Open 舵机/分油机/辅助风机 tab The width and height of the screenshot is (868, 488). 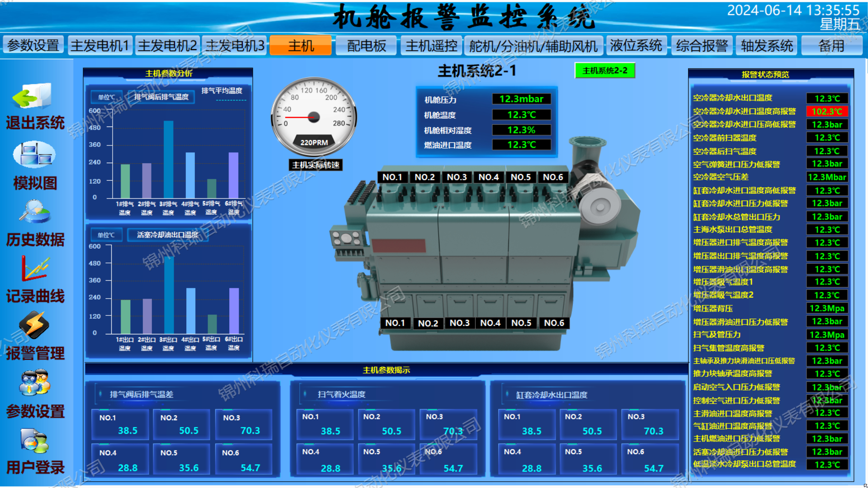tap(533, 46)
